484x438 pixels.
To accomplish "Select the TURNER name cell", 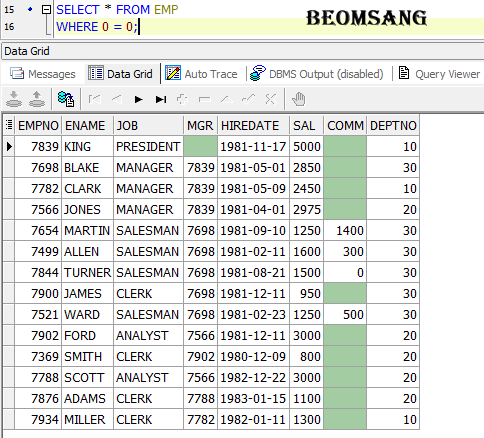I will 88,272.
